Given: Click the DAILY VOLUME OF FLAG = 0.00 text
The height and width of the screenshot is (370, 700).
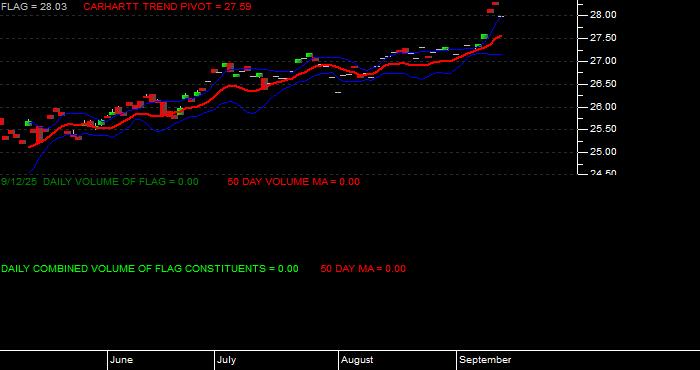Looking at the screenshot, I should click(x=121, y=182).
